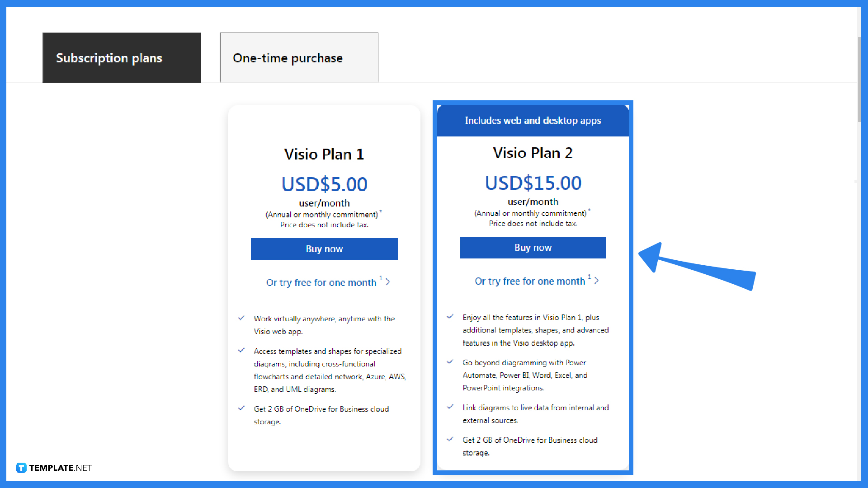Expand the chevron after Plan 2 free trial link
The image size is (868, 488).
597,281
